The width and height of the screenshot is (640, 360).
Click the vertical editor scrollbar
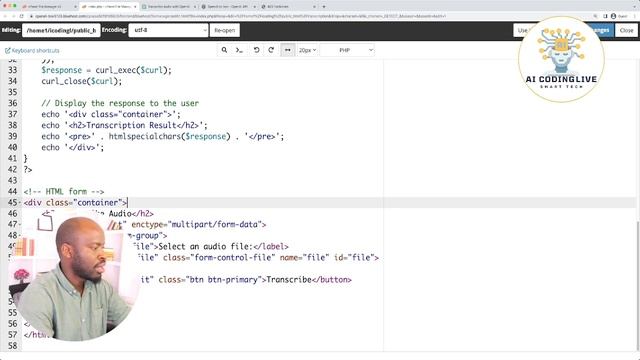click(638, 286)
